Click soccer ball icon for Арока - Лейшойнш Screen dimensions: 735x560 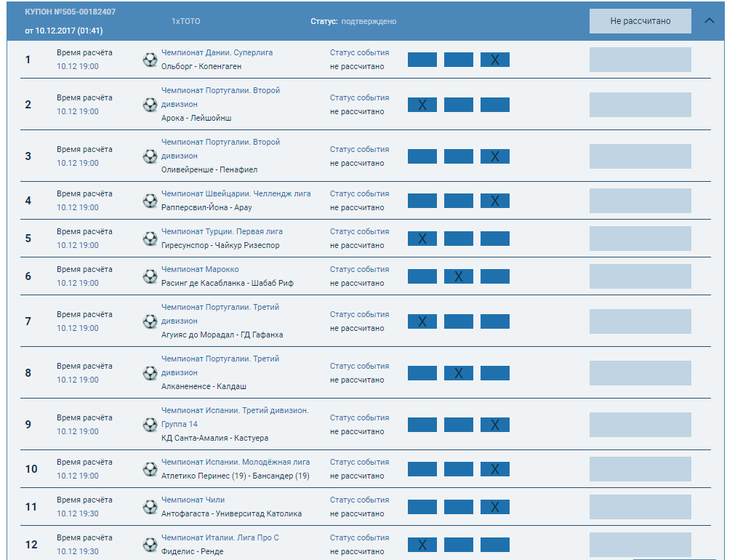click(150, 105)
